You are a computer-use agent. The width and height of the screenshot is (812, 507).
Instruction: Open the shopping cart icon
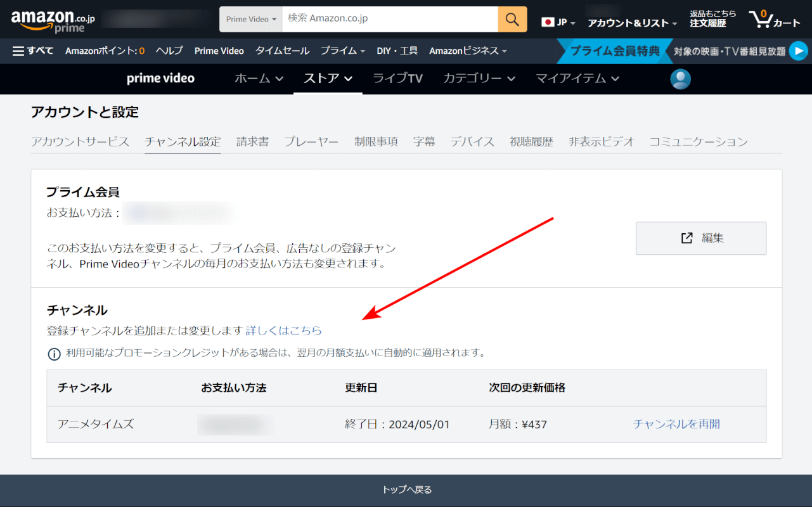(775, 19)
